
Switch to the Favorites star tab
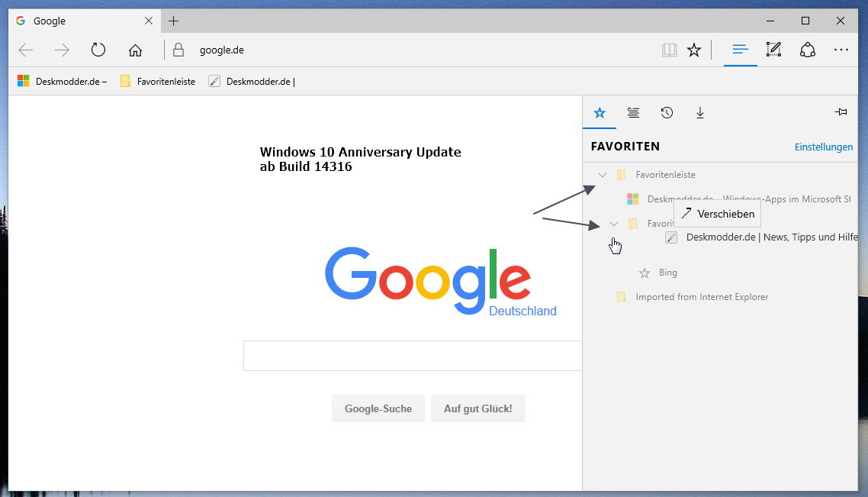600,113
